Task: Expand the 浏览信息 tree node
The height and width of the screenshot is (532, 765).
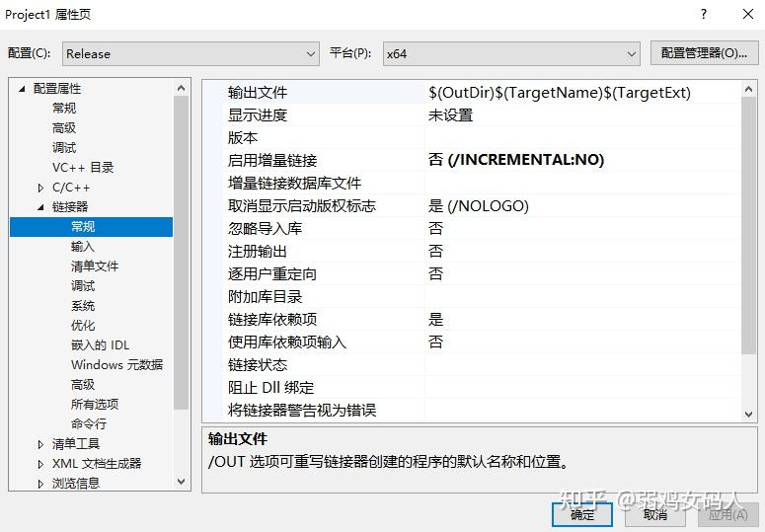Action: tap(41, 484)
